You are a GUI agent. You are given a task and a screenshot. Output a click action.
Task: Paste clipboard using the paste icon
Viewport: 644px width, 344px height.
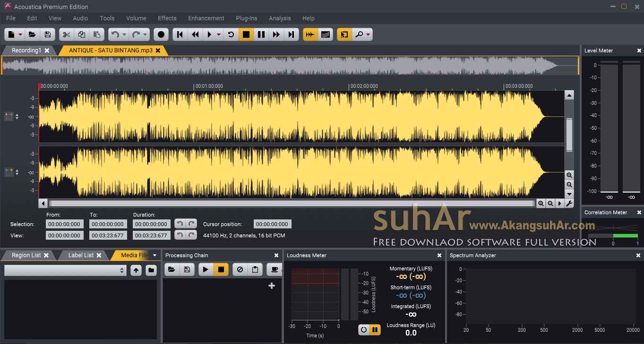pos(96,34)
